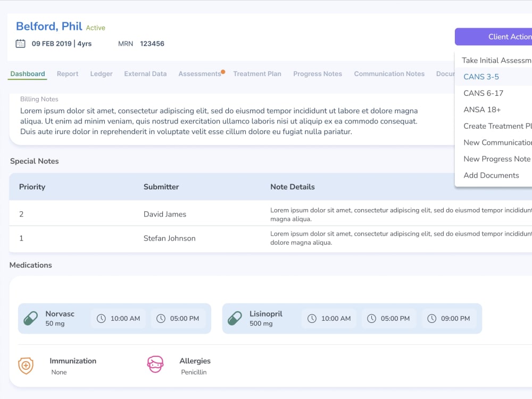Select "New Progress Note" from the menu
The image size is (532, 399).
(x=497, y=159)
